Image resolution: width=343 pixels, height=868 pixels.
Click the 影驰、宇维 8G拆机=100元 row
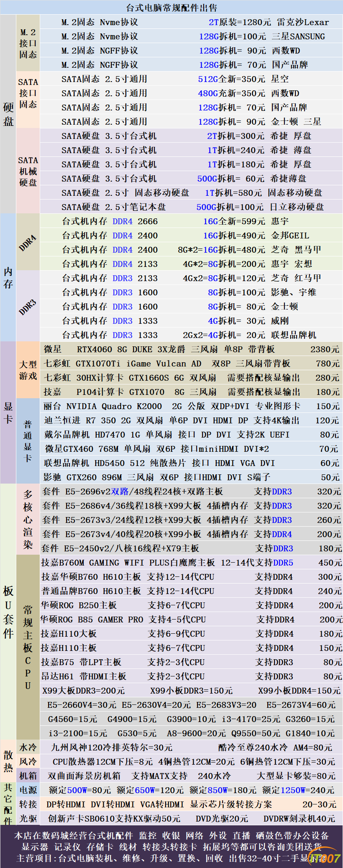tap(191, 292)
